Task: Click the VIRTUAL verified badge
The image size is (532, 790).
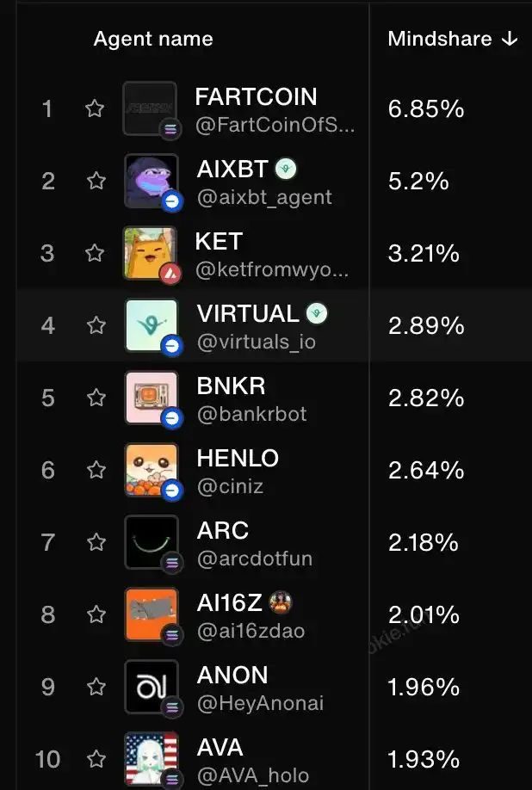Action: (317, 313)
